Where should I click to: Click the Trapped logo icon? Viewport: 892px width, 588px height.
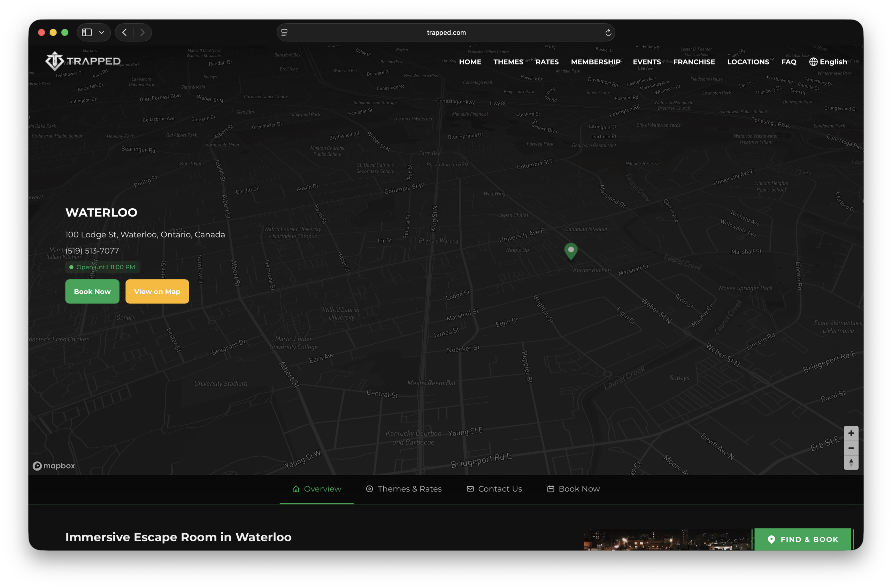pos(55,61)
